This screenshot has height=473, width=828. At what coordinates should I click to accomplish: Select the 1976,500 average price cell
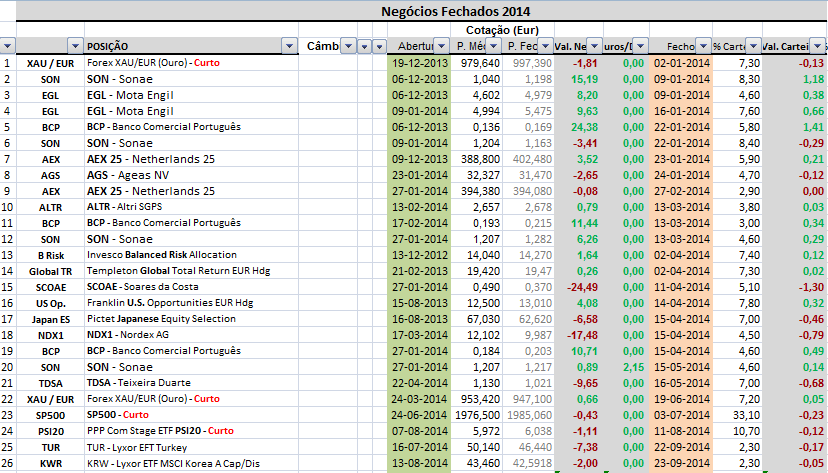[x=478, y=414]
